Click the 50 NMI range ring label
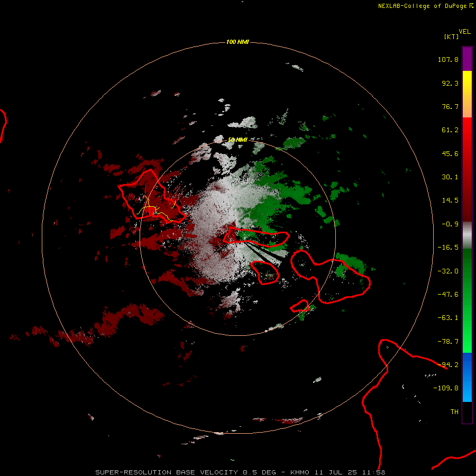The width and height of the screenshot is (476, 476). (237, 140)
